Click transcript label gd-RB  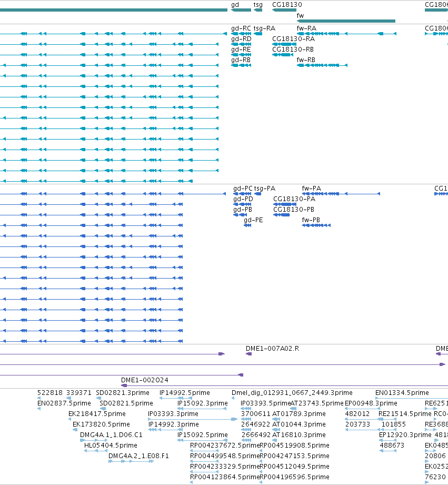click(x=241, y=60)
